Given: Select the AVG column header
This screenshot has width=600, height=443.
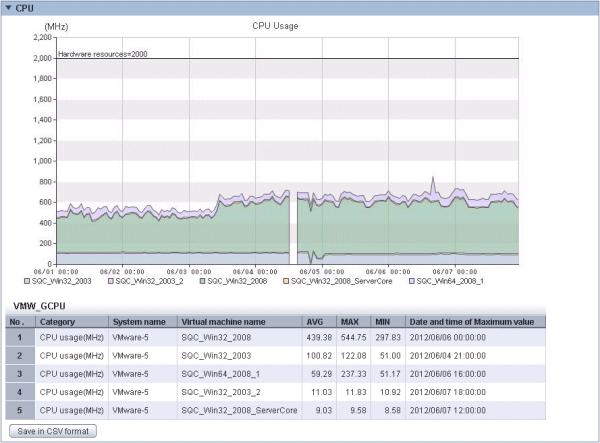Looking at the screenshot, I should coord(320,322).
